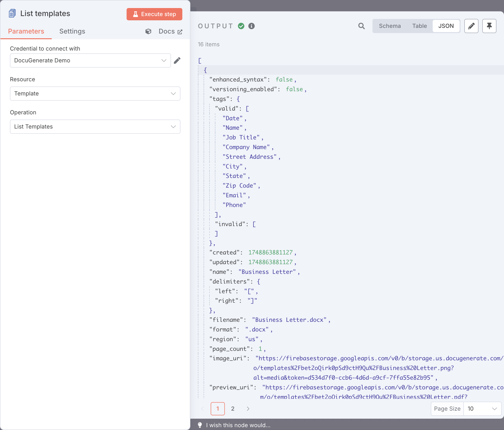Open the DocuGenerate Demo credential dropdown
The width and height of the screenshot is (504, 430).
tap(90, 60)
